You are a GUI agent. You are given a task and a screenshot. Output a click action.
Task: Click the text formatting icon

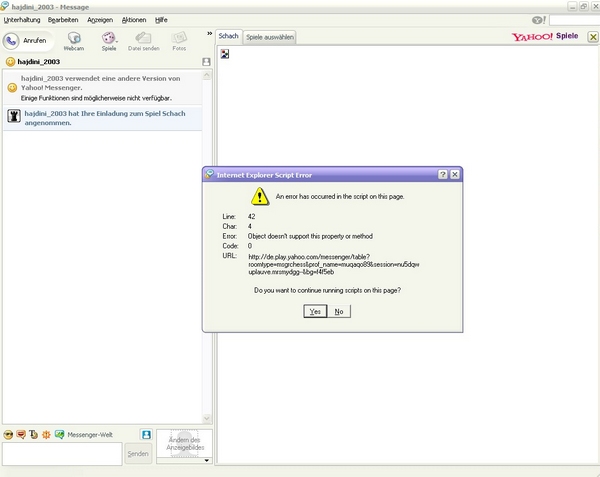coord(34,435)
